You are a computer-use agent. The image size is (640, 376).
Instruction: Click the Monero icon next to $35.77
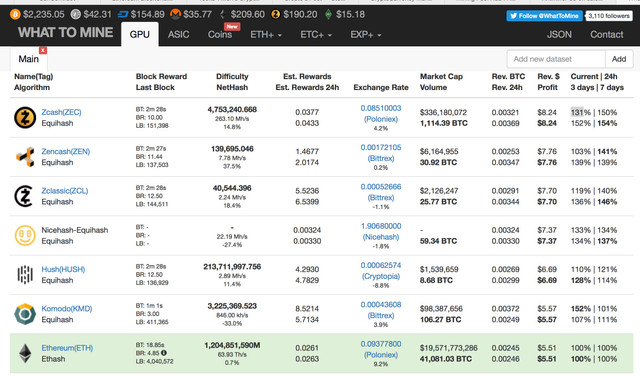176,15
